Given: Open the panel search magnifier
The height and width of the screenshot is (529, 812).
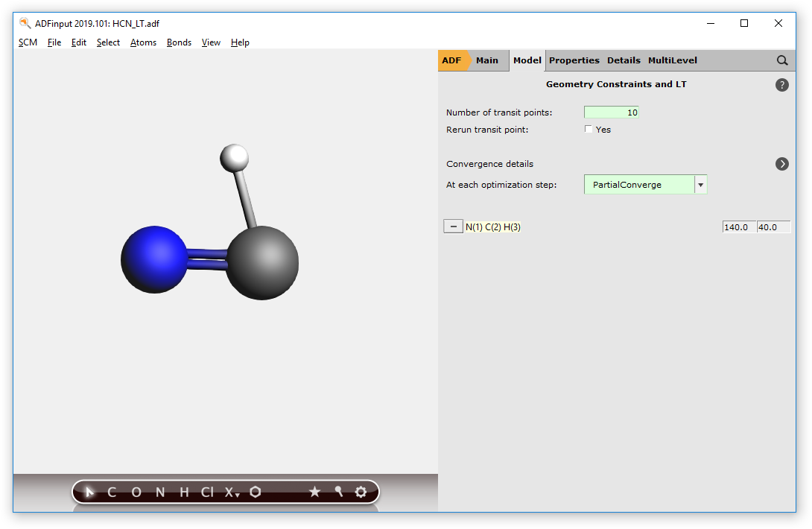Looking at the screenshot, I should pos(782,60).
